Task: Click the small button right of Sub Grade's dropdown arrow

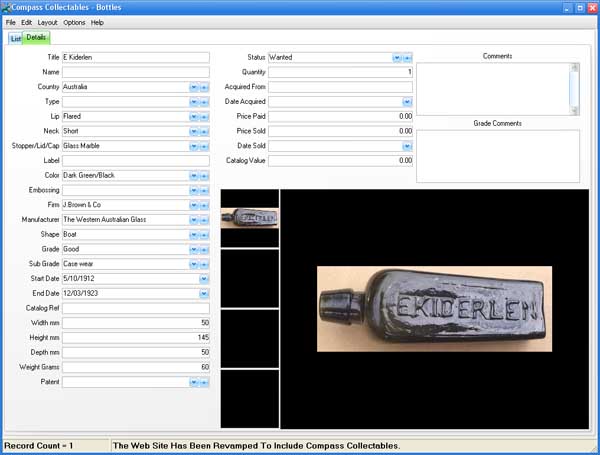Action: 204,264
